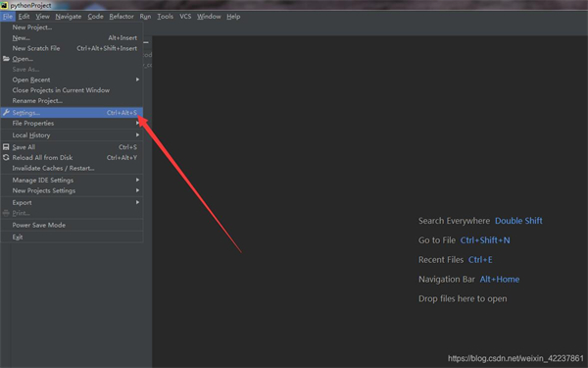Expand the Open Recent submenu arrow

[x=137, y=79]
